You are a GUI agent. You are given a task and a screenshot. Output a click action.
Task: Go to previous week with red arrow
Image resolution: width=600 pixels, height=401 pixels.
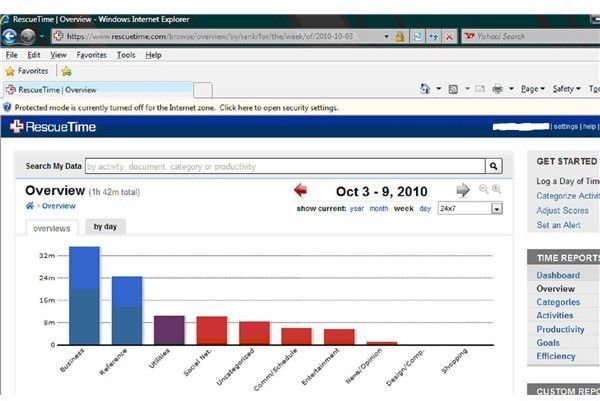301,190
